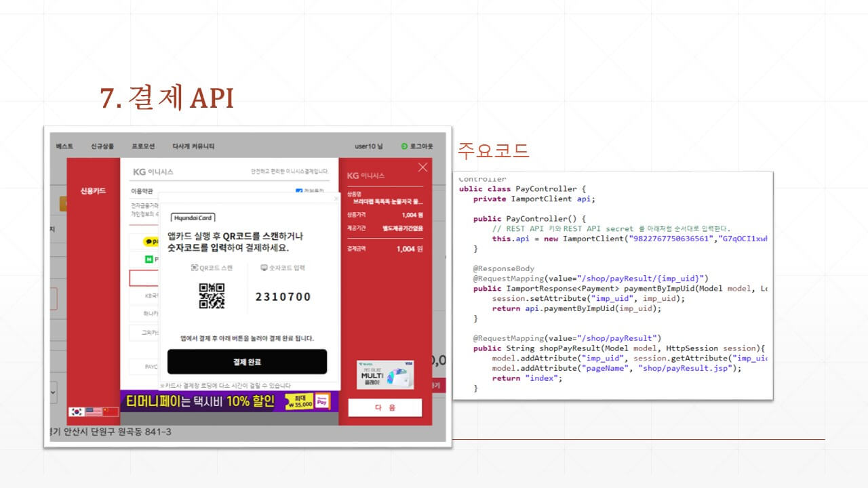Viewport: 868px width, 488px height.
Task: Open the 베스트 menu
Action: coord(64,146)
